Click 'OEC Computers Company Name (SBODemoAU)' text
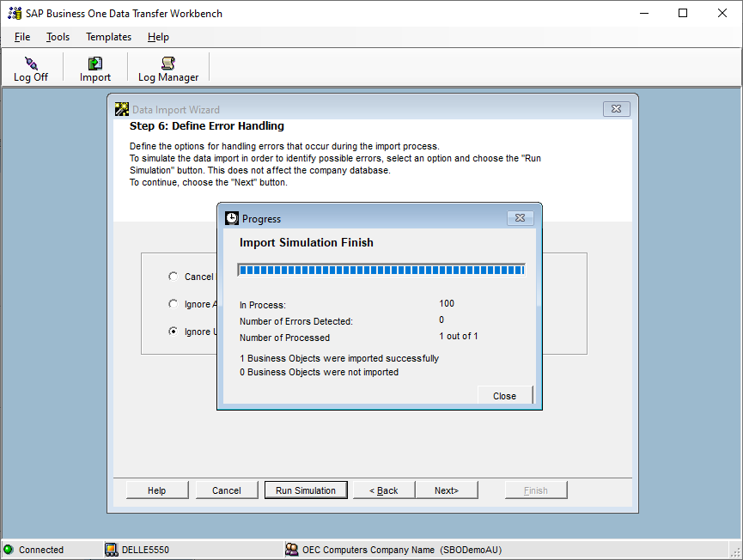 point(402,550)
